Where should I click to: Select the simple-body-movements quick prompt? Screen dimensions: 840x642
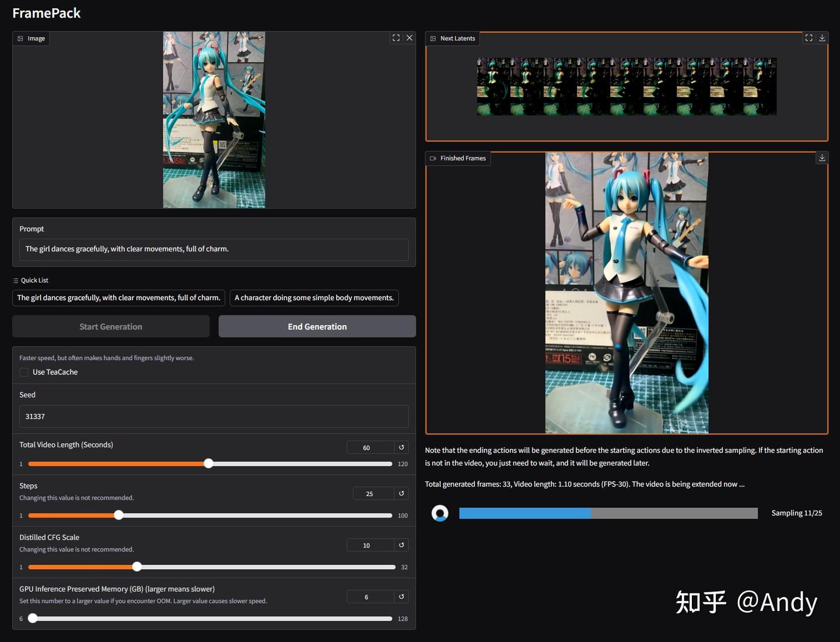(x=314, y=298)
